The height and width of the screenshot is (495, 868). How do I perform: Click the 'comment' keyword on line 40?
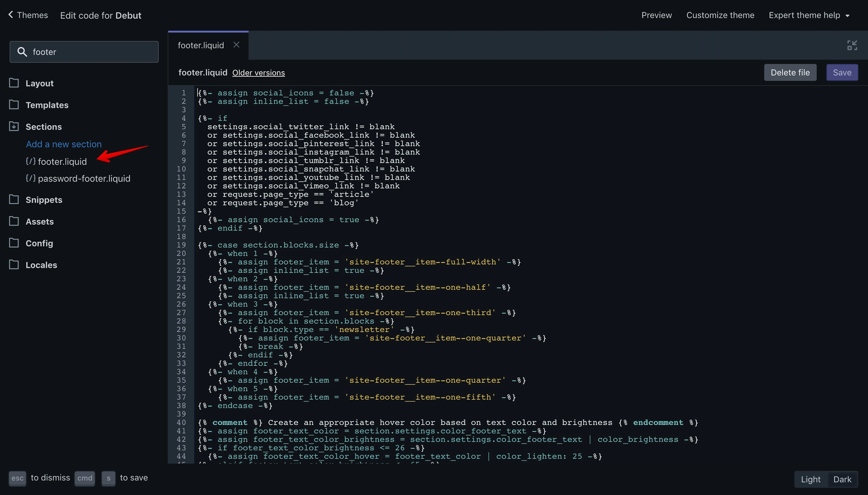[230, 423]
